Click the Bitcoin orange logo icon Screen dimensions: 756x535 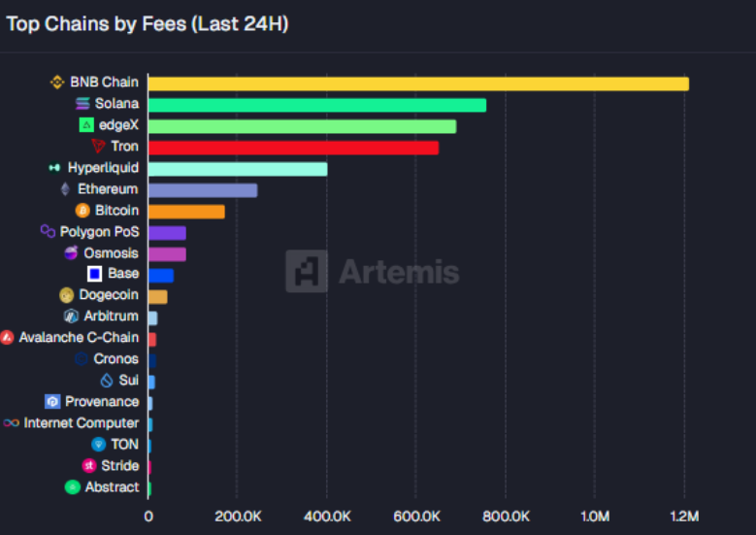coord(82,211)
